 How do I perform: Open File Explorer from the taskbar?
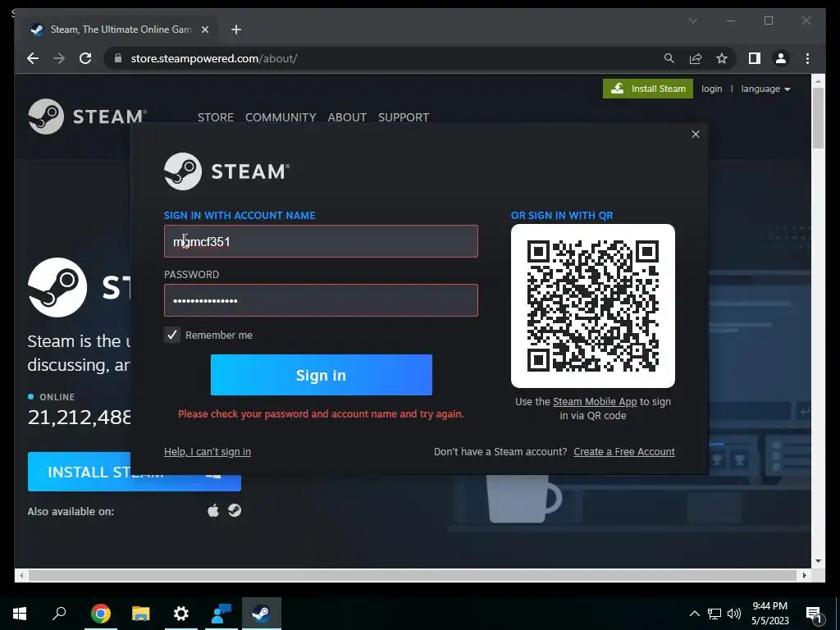[x=141, y=614]
